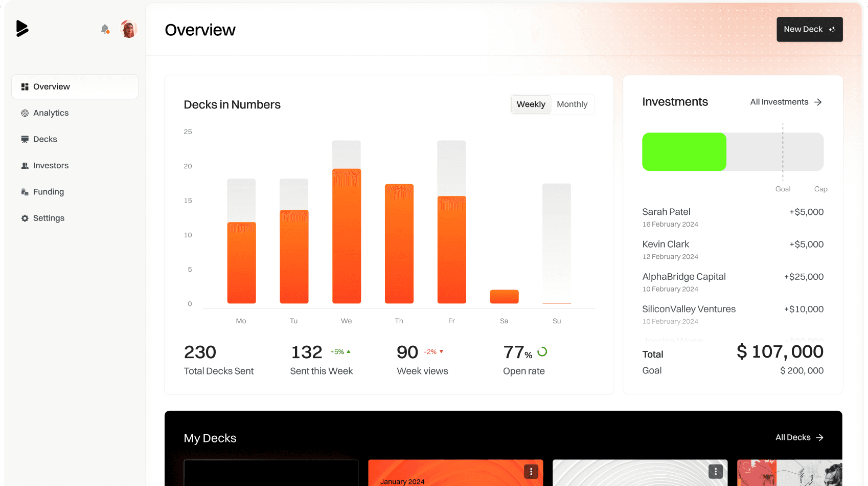Image resolution: width=868 pixels, height=486 pixels.
Task: Click the 90 Week views stat
Action: (423, 360)
